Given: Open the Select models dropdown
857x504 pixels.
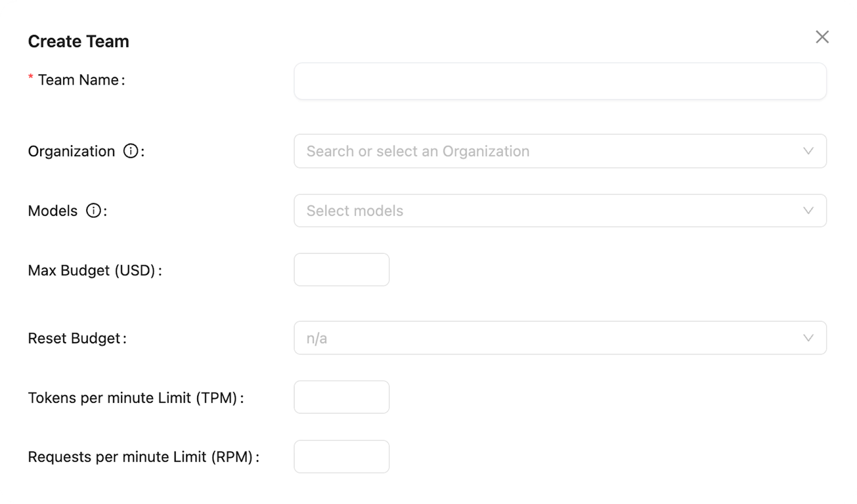Looking at the screenshot, I should pyautogui.click(x=560, y=210).
